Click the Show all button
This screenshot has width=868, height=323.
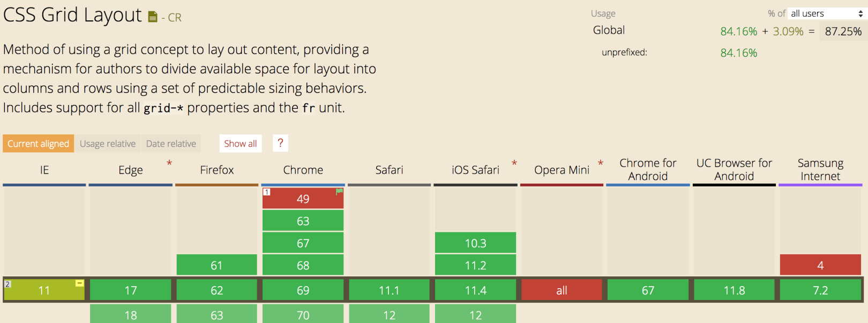[x=241, y=144]
